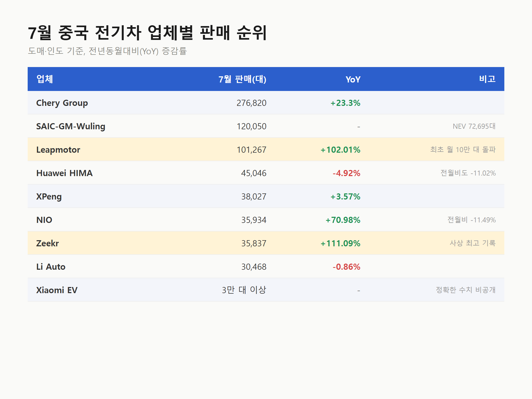Click the +23.3% YoY value
The width and height of the screenshot is (532, 399).
[x=345, y=103]
